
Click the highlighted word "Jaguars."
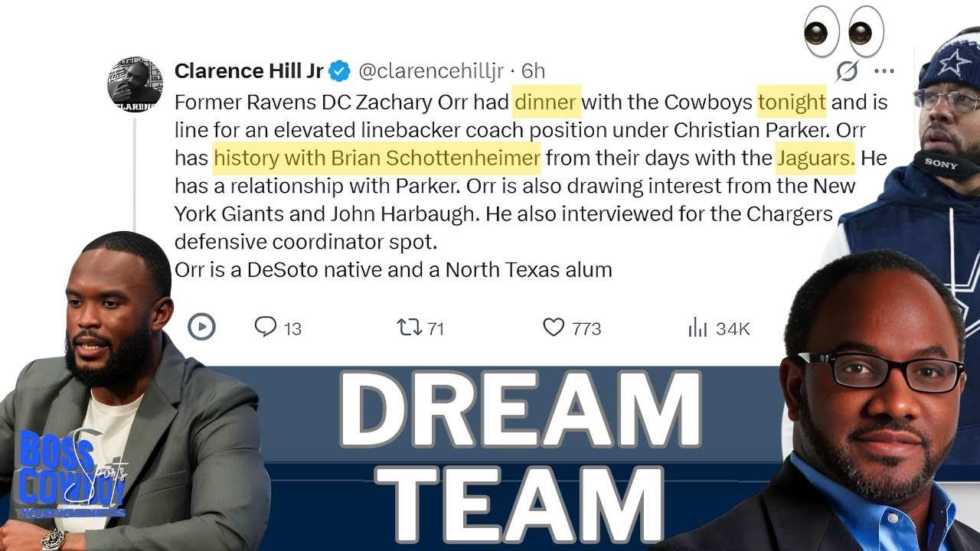[x=815, y=158]
